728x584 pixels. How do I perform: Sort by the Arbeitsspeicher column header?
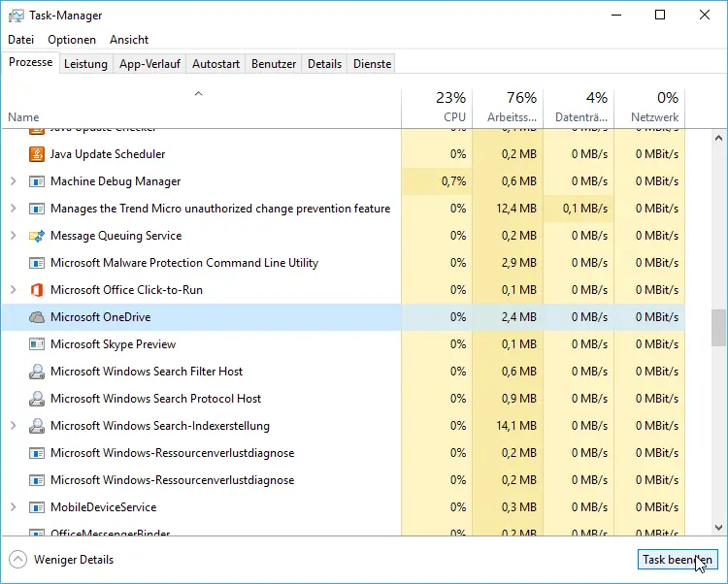click(x=508, y=109)
